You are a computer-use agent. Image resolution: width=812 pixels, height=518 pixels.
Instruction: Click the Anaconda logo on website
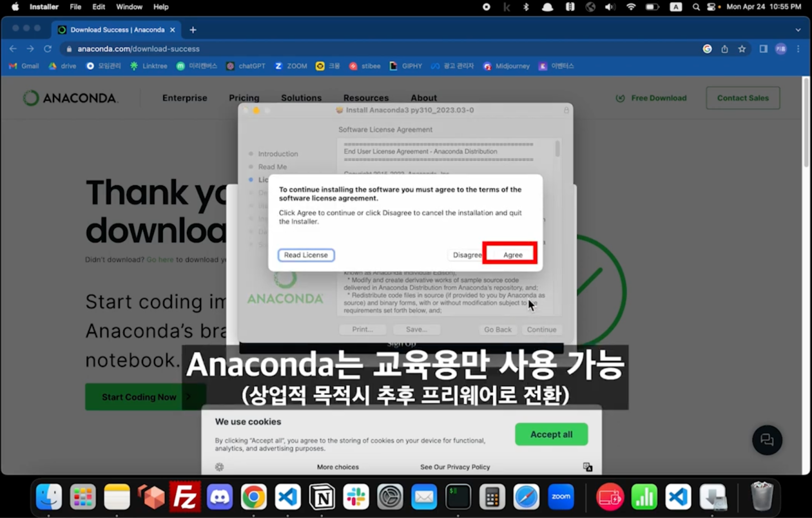pyautogui.click(x=70, y=98)
